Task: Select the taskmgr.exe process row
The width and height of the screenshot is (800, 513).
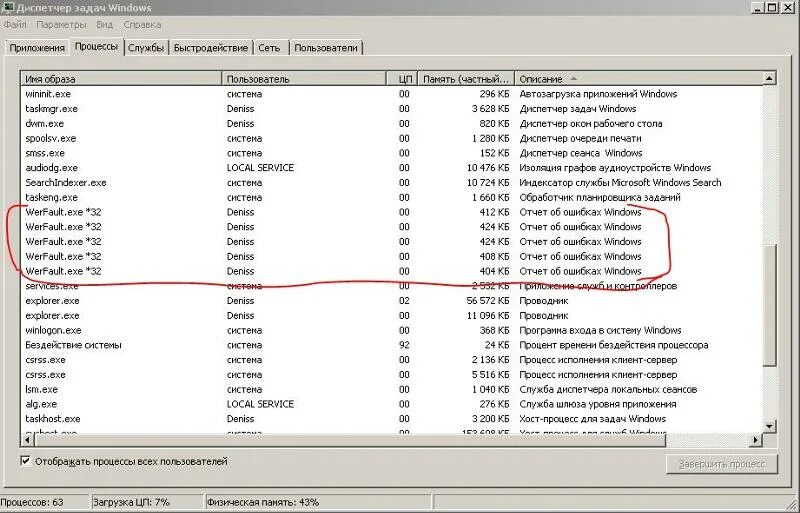Action: click(x=392, y=109)
